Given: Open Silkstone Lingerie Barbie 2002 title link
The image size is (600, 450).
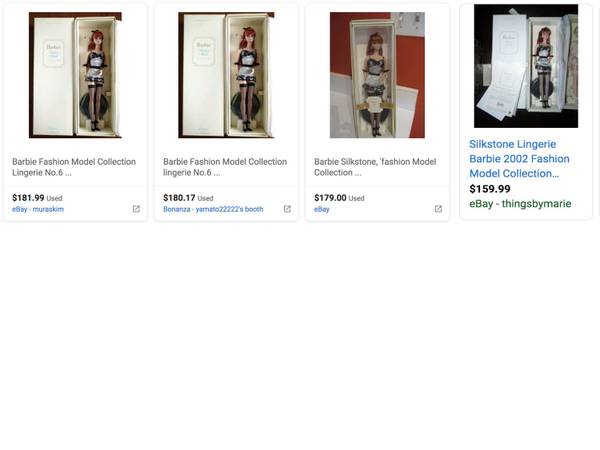Looking at the screenshot, I should tap(519, 159).
